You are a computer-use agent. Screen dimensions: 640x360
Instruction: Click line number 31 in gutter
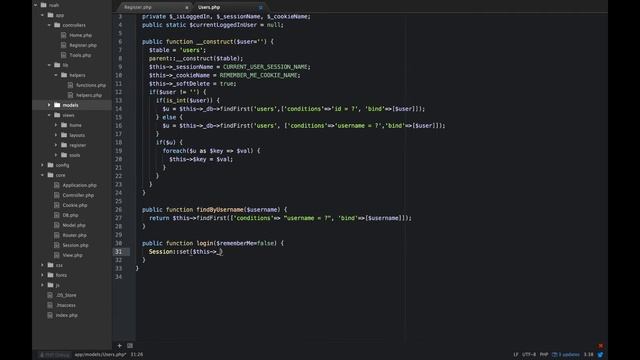(x=118, y=252)
